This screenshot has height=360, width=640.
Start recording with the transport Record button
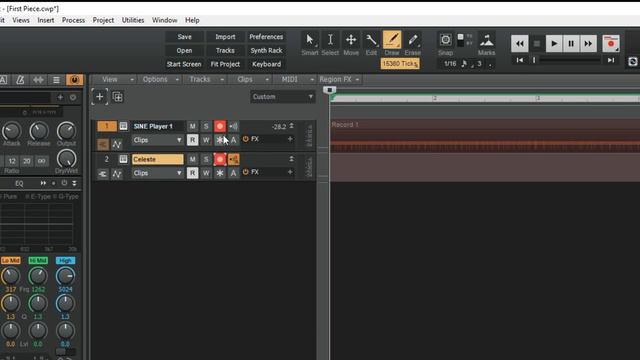(611, 43)
